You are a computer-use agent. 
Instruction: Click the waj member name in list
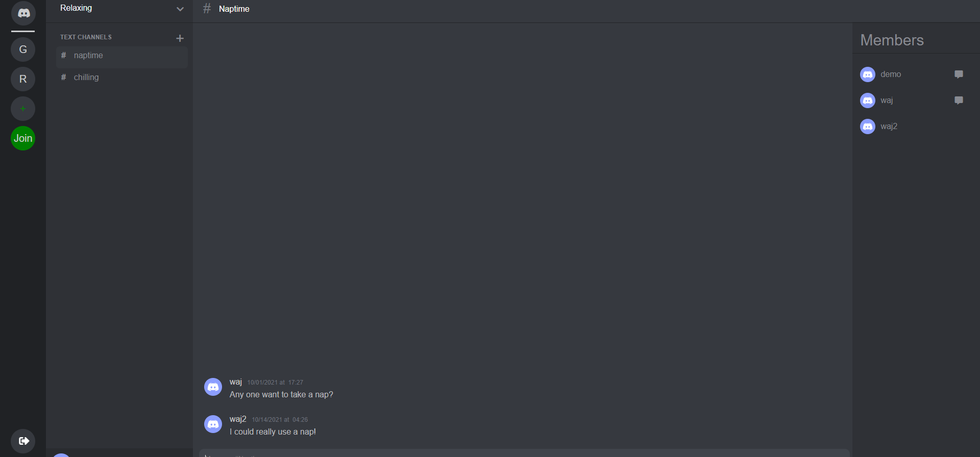[887, 100]
